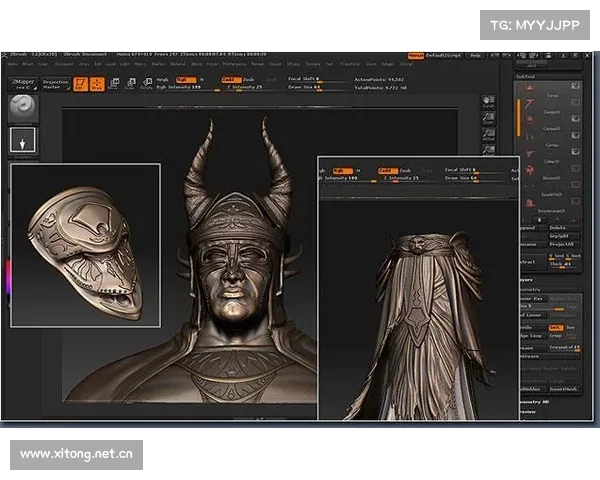Click the Extract button
Viewport: 600px width, 480px height.
point(533,262)
